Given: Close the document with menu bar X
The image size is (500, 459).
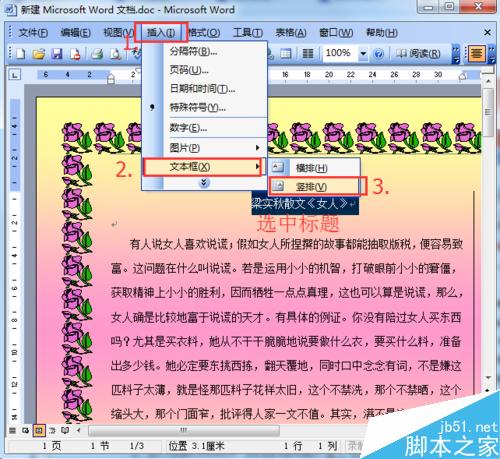Looking at the screenshot, I should [487, 33].
